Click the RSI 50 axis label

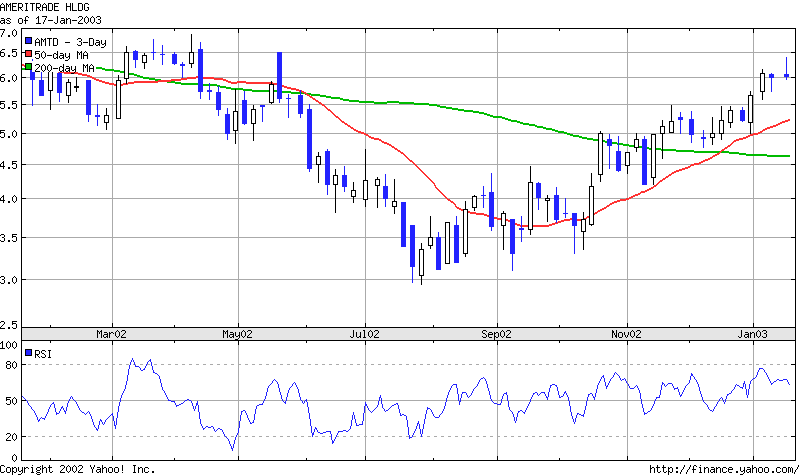pos(11,401)
